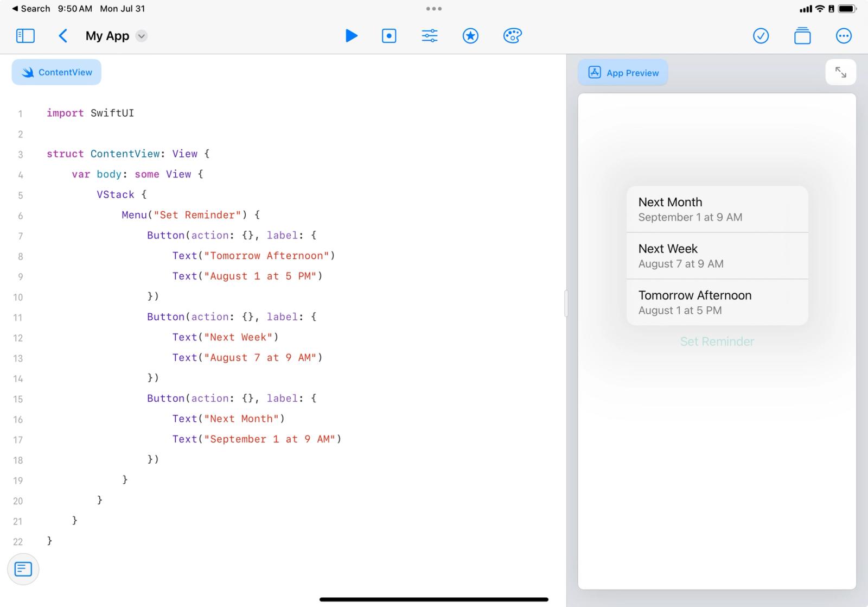Grab the editor-preview split handle
Image resolution: width=868 pixels, height=607 pixels.
click(x=566, y=303)
